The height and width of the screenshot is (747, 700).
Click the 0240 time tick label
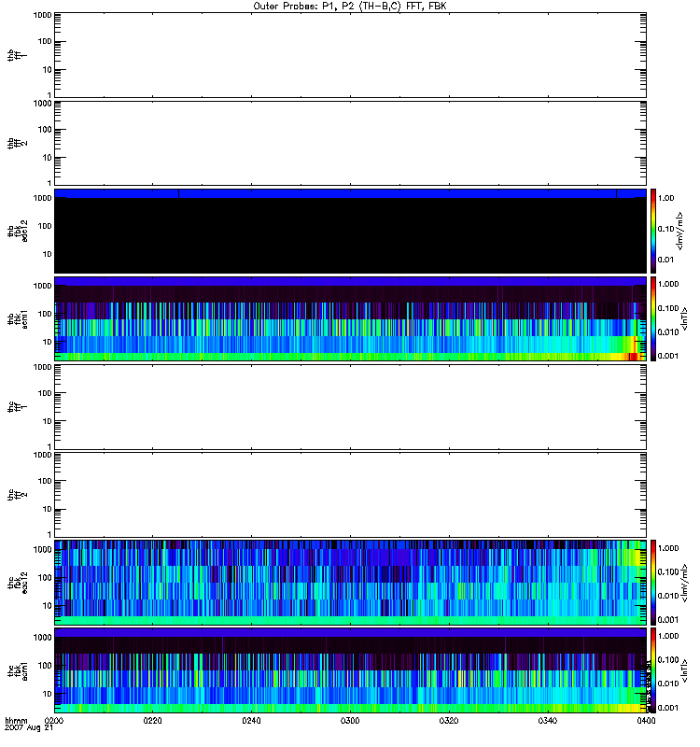coord(251,722)
